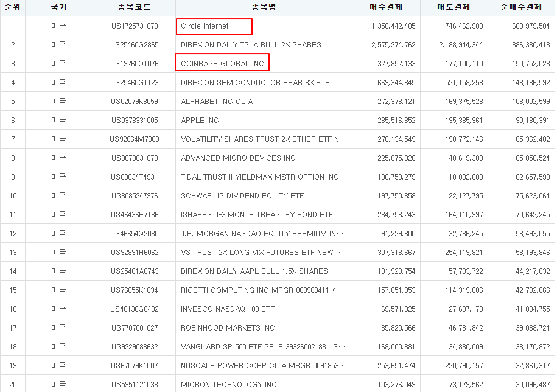The height and width of the screenshot is (392, 557).
Task: Click stock code US25461A8743
Action: [x=135, y=270]
